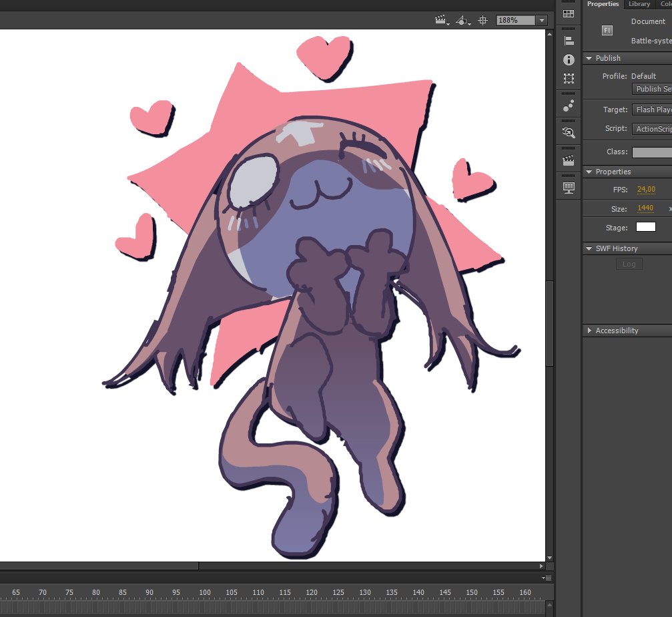Open the timeline panel options menu icon
Screen dimensions: 672x617
coord(547,578)
